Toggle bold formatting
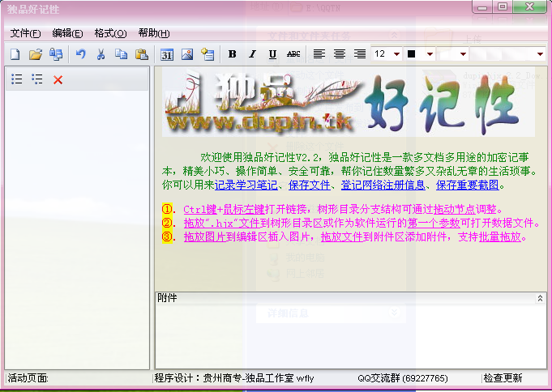This screenshot has width=552, height=392. pos(232,53)
